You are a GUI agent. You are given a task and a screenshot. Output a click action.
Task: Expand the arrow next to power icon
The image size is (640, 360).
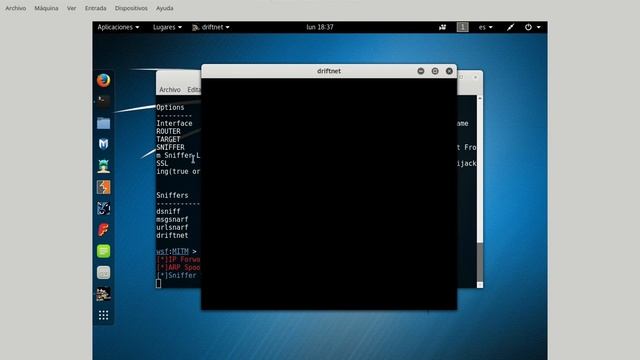538,27
